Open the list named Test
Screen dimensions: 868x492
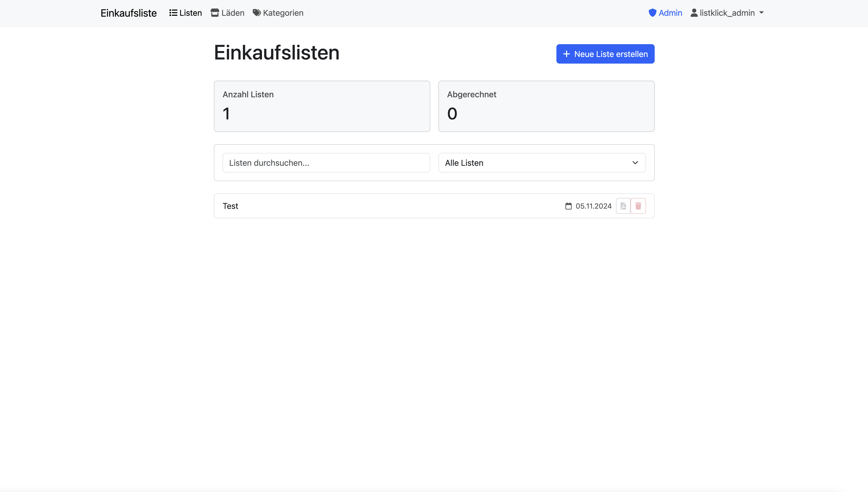pyautogui.click(x=230, y=206)
